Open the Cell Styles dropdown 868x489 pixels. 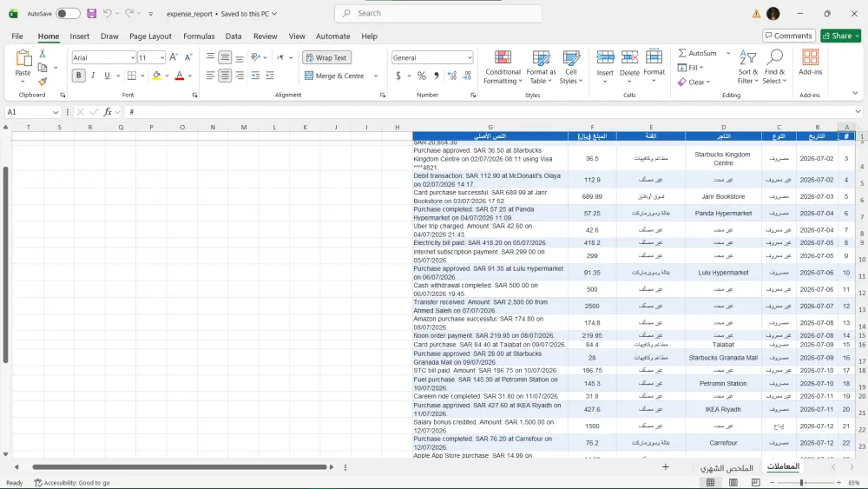coord(571,67)
